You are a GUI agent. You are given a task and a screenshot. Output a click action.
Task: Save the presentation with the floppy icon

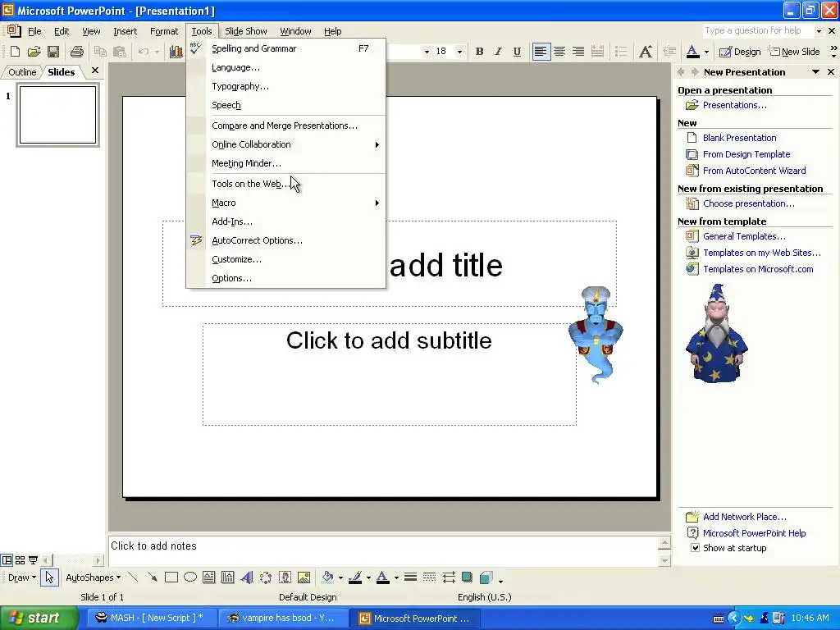[x=53, y=52]
